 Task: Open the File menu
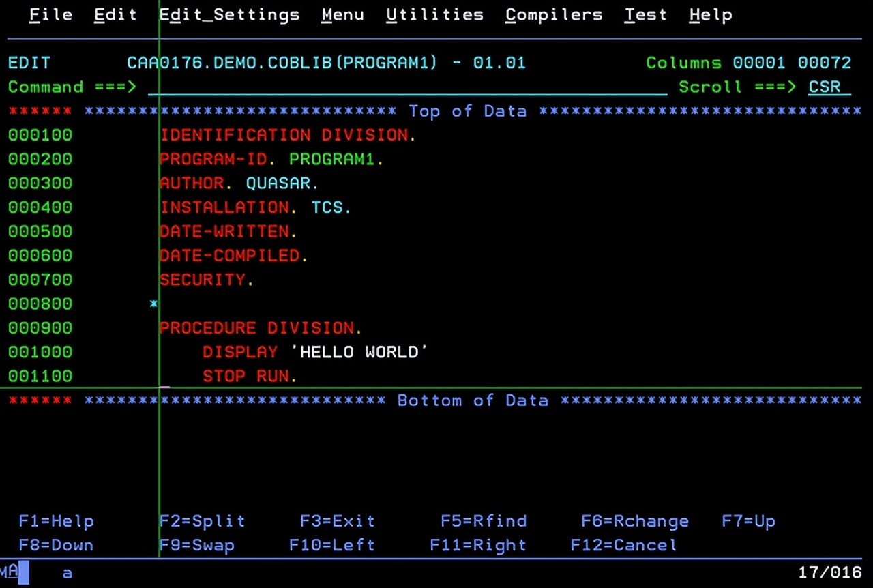52,14
